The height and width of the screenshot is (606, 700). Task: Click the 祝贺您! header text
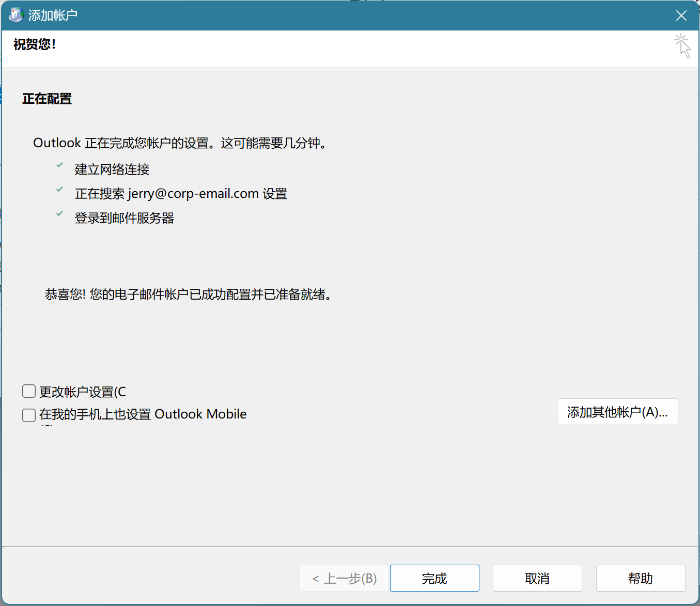35,44
